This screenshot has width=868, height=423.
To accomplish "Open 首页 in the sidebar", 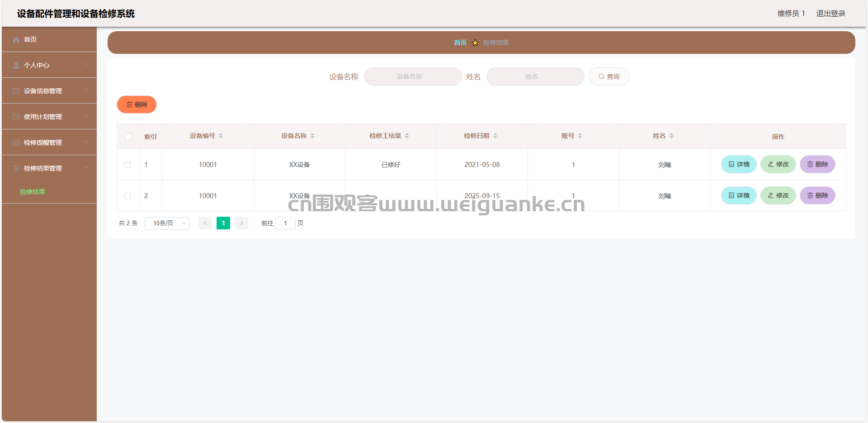I will [x=49, y=39].
